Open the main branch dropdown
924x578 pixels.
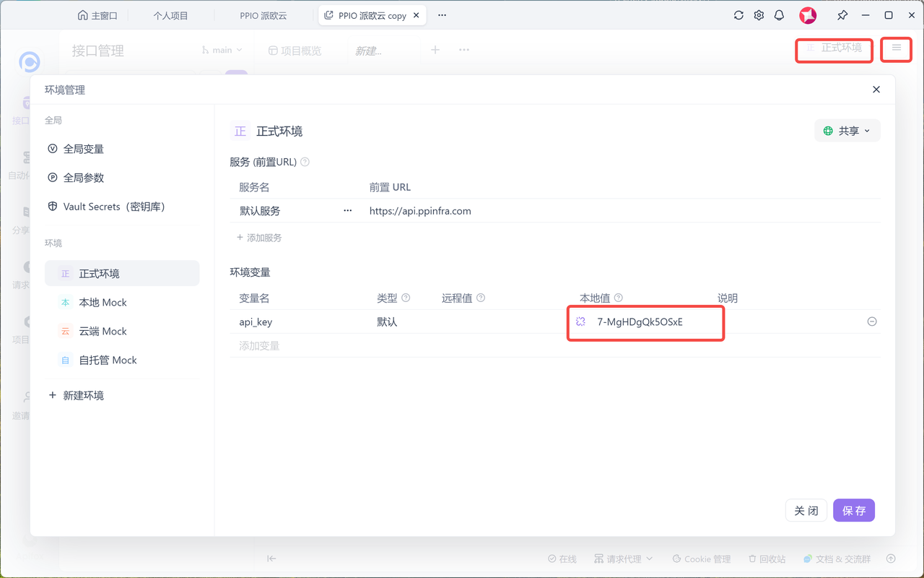pos(222,50)
